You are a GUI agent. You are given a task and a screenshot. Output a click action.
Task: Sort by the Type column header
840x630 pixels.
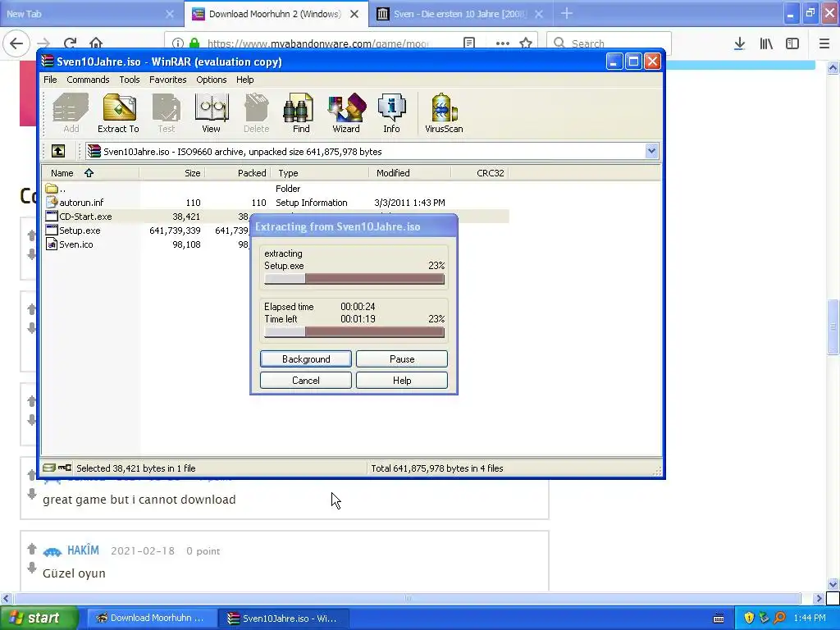(320, 173)
